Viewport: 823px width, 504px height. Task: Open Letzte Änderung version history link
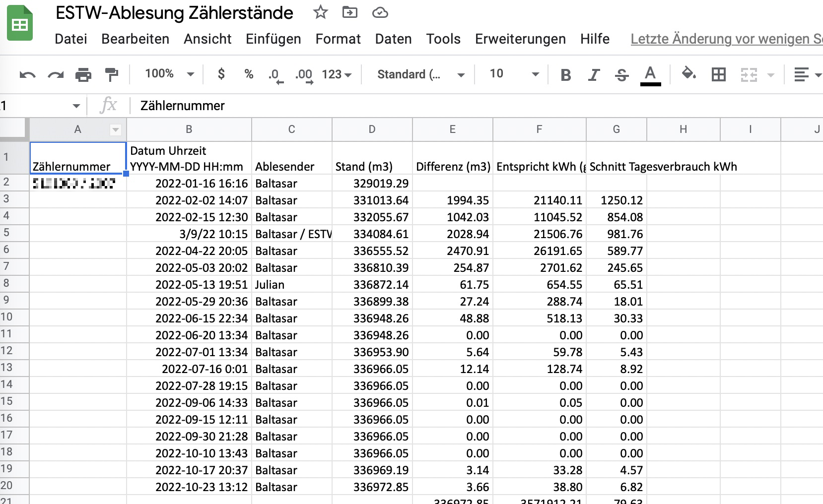726,39
